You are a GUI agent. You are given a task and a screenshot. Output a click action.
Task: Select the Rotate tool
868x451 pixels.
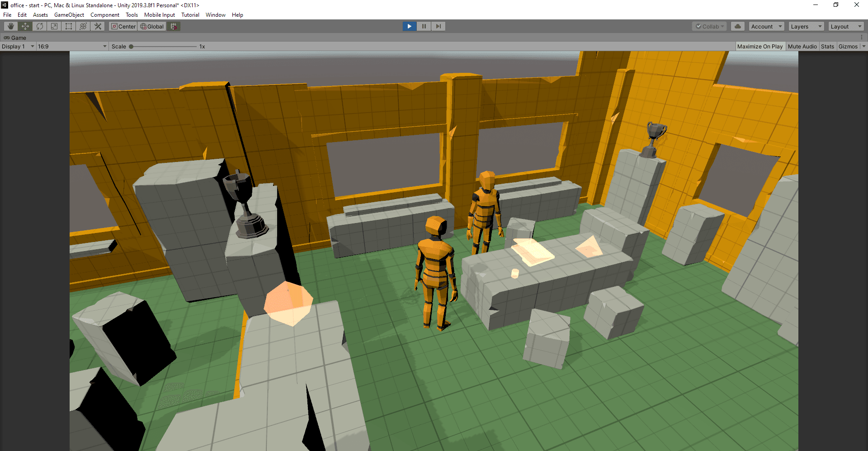point(40,26)
